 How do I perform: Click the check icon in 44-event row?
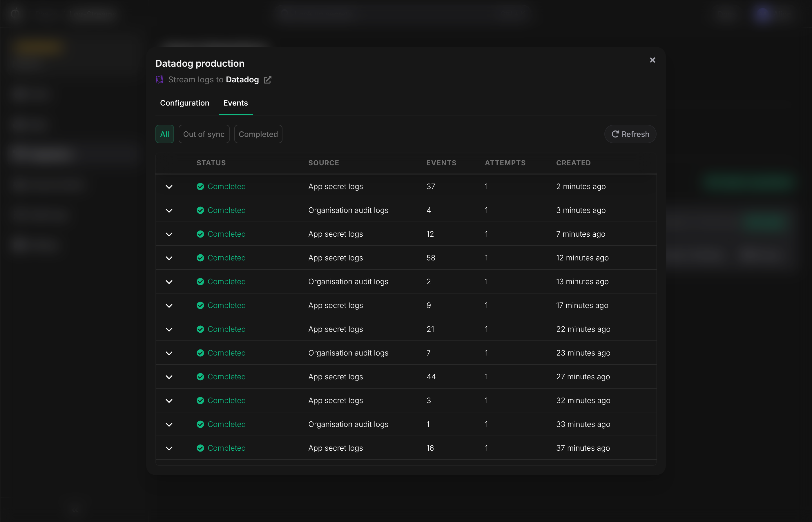[x=200, y=377]
